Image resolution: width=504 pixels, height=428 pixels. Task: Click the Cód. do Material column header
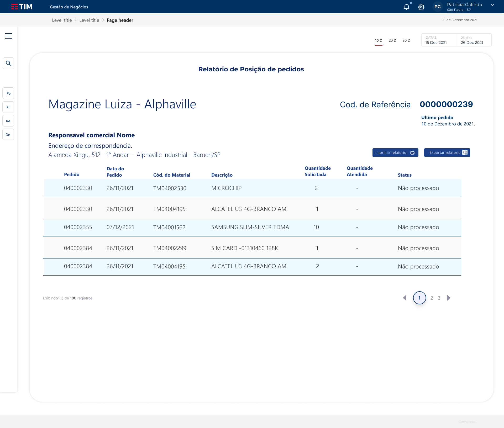[172, 175]
